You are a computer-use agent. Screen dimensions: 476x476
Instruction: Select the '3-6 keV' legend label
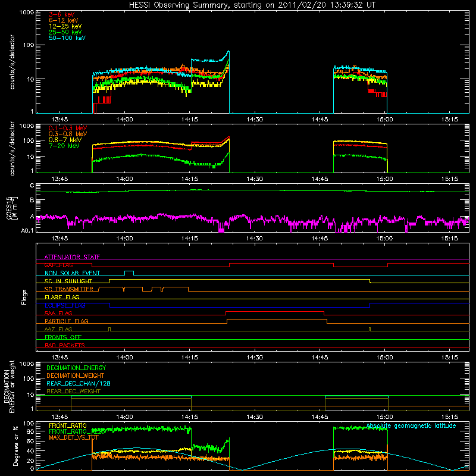61,14
